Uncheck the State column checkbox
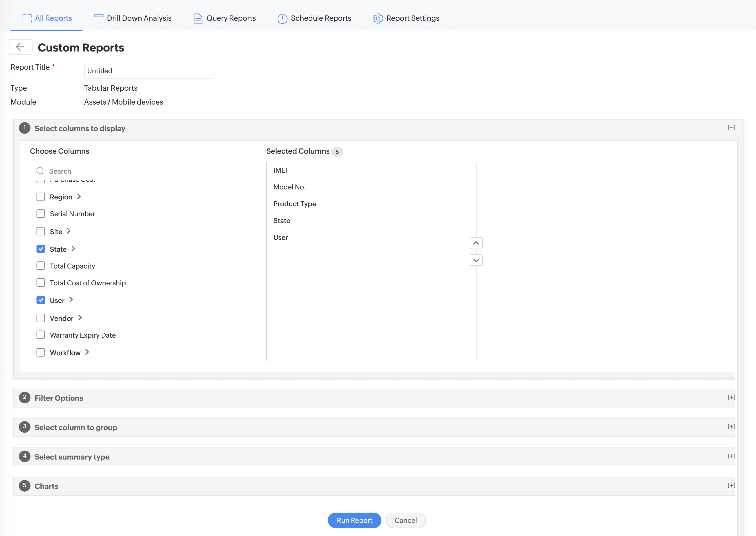This screenshot has width=756, height=536. click(x=41, y=249)
